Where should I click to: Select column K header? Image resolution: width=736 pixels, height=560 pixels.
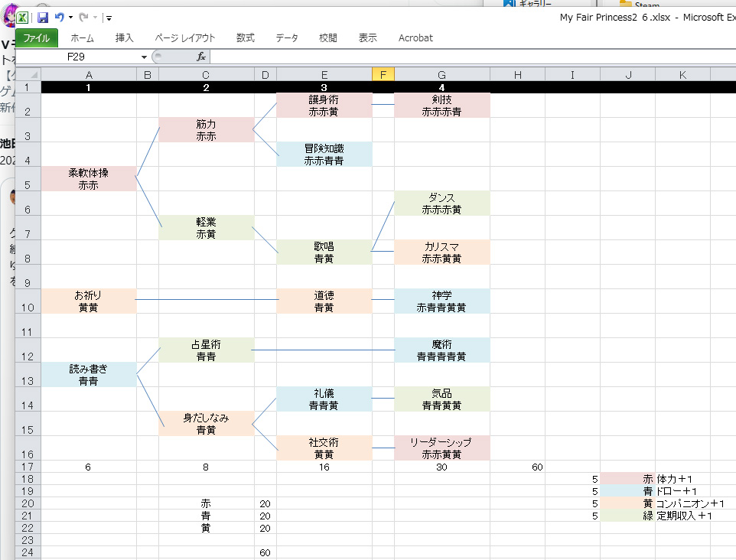pos(683,75)
